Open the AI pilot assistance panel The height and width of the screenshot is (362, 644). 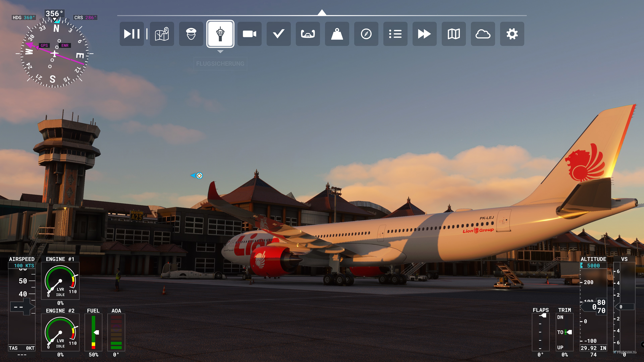coord(191,34)
